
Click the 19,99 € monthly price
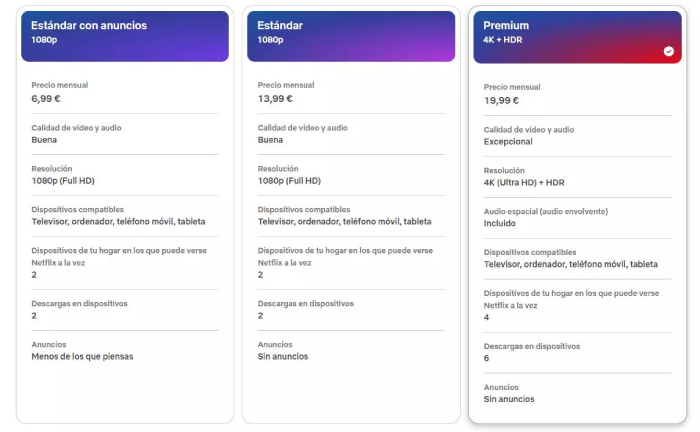(x=501, y=100)
